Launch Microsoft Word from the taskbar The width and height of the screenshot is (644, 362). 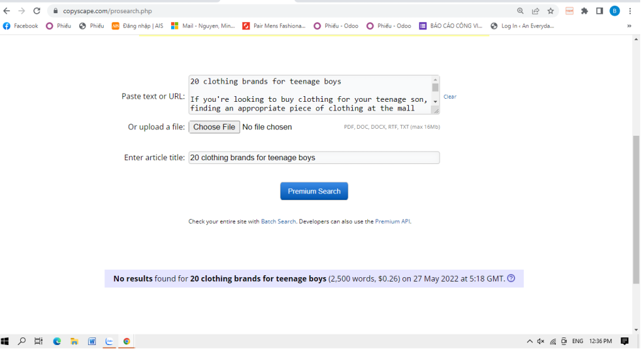(92, 341)
